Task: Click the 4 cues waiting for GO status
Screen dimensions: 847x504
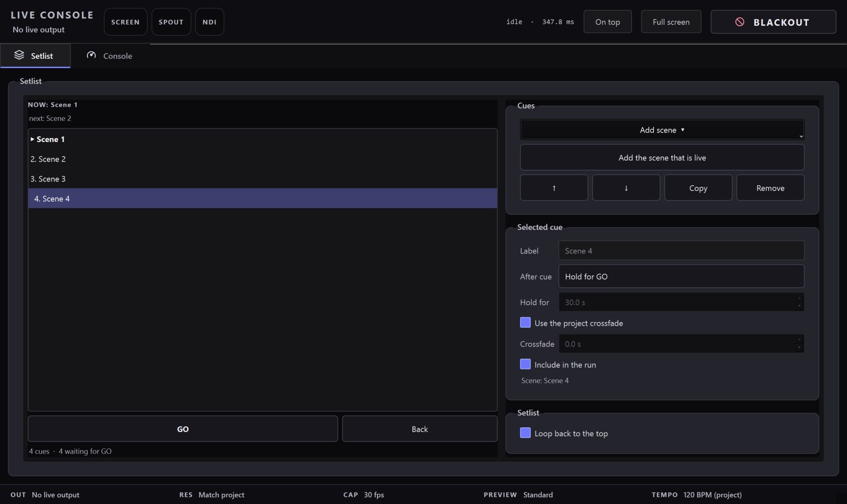Action: click(x=70, y=451)
